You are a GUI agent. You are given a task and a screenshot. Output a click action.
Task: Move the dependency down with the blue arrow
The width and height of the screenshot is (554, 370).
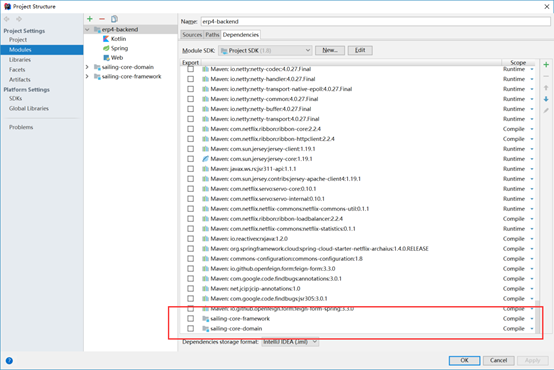coord(546,99)
